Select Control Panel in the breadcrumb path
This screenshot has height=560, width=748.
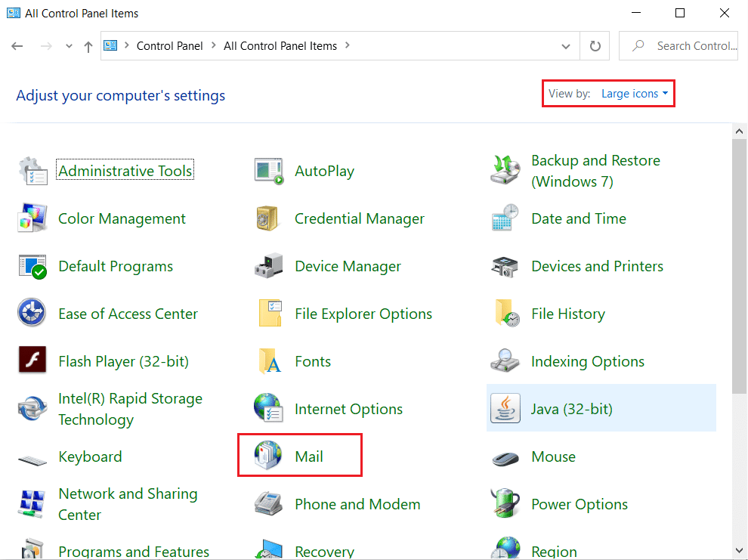(x=169, y=46)
